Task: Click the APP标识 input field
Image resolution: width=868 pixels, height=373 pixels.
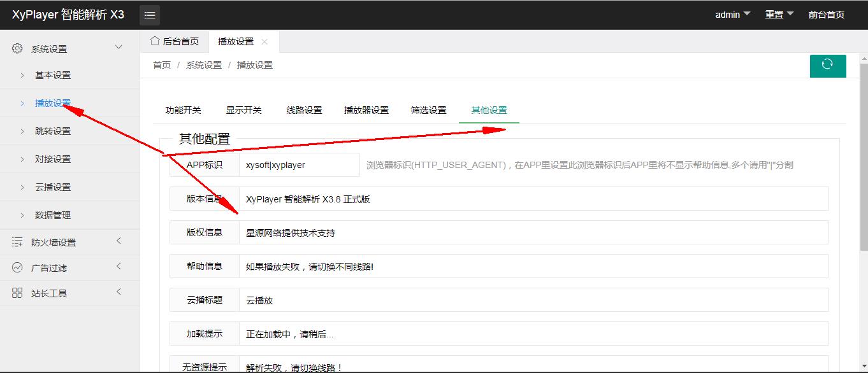Action: pos(300,165)
